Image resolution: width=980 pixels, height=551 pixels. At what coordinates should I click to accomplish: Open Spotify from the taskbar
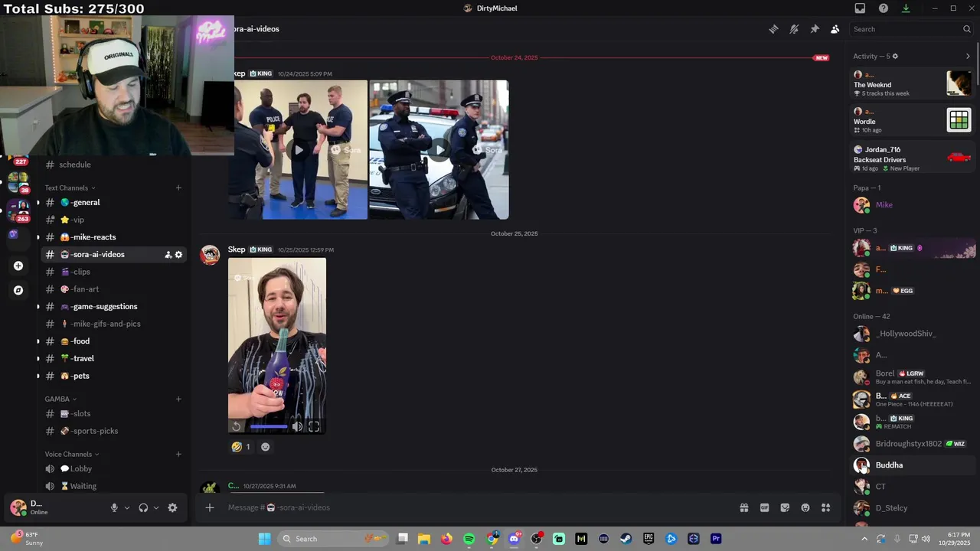tap(469, 539)
